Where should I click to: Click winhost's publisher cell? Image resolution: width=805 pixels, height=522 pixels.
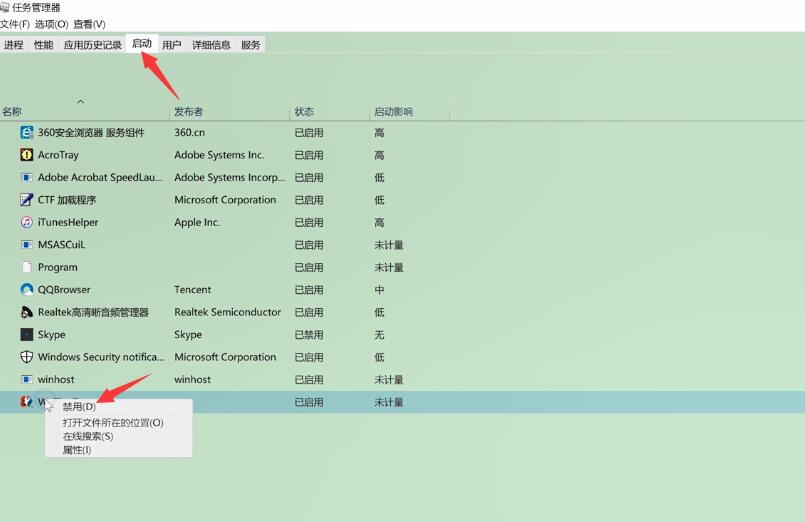tap(193, 379)
